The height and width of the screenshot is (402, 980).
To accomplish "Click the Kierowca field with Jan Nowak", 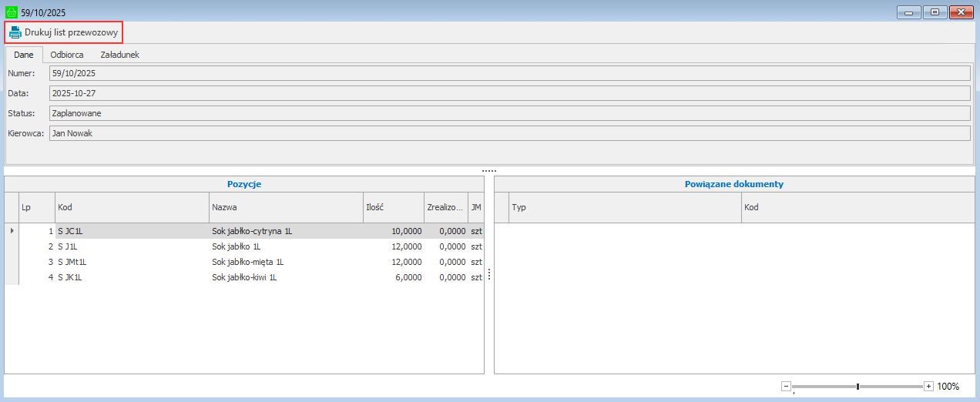I will (508, 133).
